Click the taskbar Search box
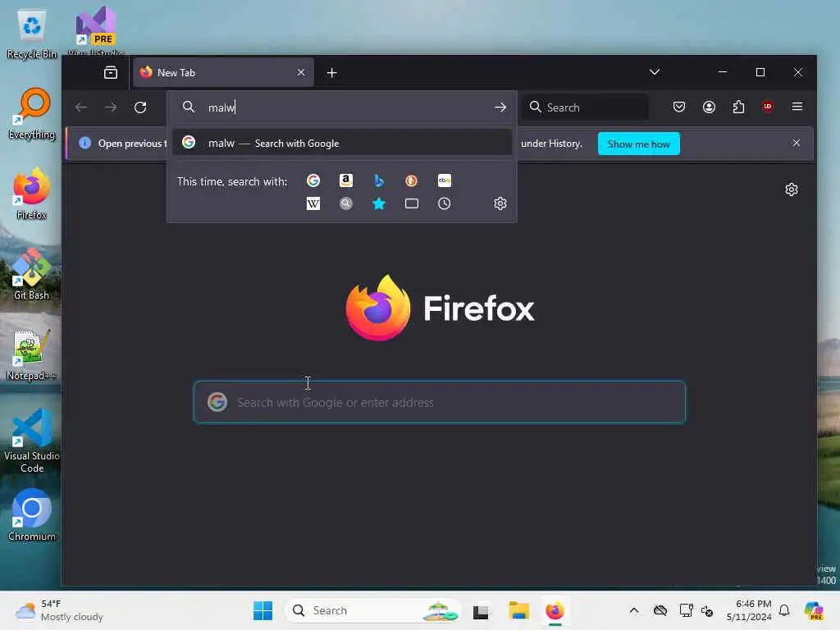Viewport: 840px width, 630px height. 373,610
